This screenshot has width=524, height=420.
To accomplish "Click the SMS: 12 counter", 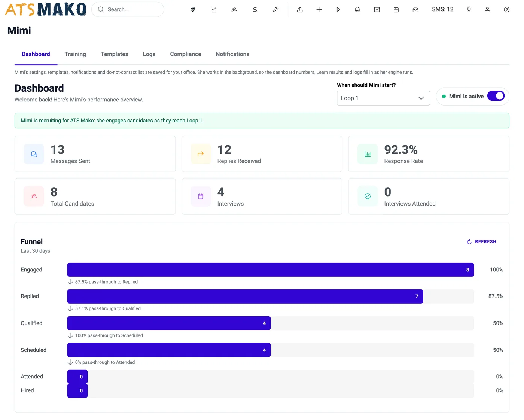I will [442, 9].
